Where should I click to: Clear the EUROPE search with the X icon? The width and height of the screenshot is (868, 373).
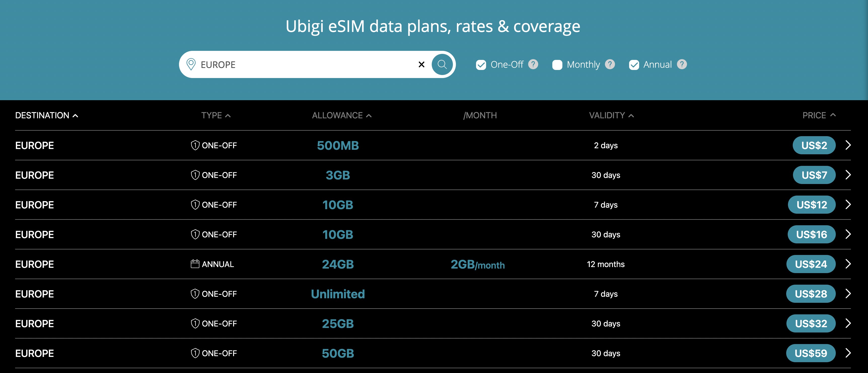tap(421, 64)
